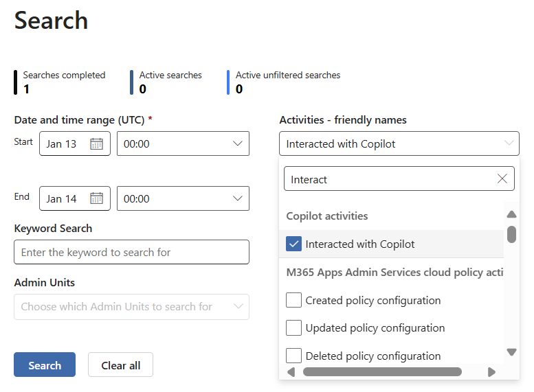Click the horizontal scrollbar thumb in activities list
Image resolution: width=534 pixels, height=392 pixels.
click(382, 372)
